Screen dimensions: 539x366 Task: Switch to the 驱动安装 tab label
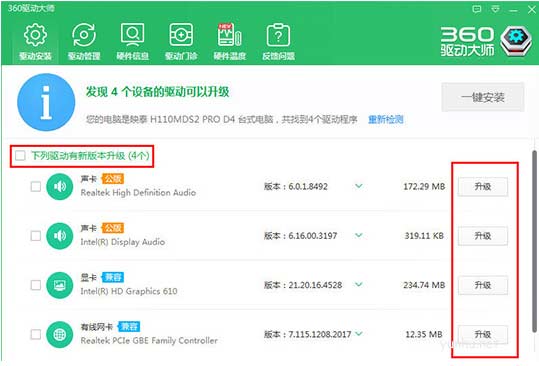[x=35, y=56]
